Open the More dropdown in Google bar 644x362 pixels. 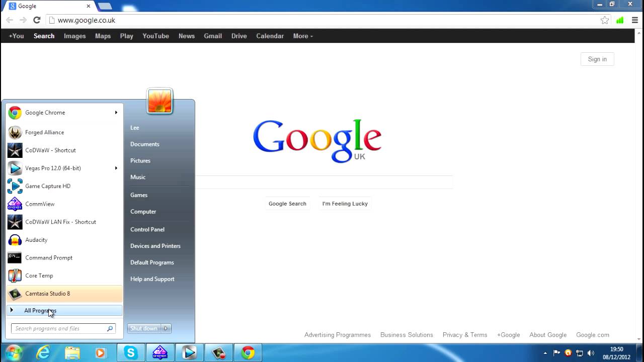[x=303, y=36]
